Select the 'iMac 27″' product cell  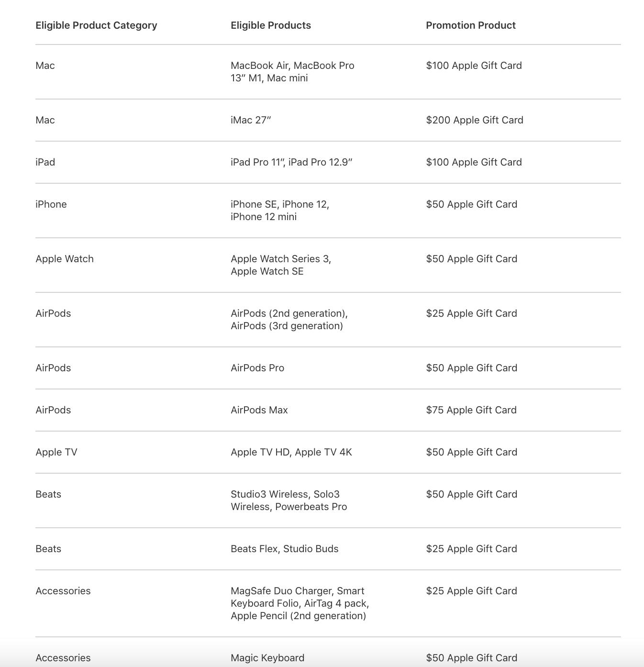click(251, 120)
